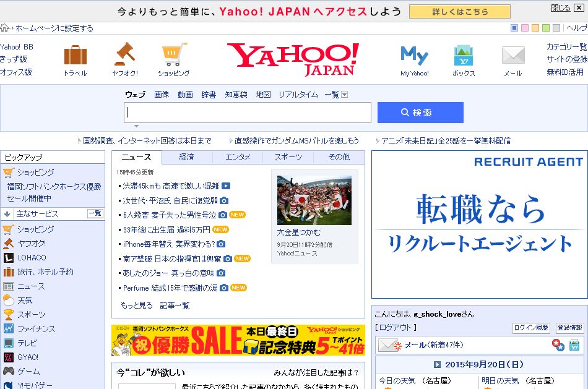Open the Mail (メール) envelope icon in the header
The height and width of the screenshot is (389, 588).
click(x=513, y=56)
